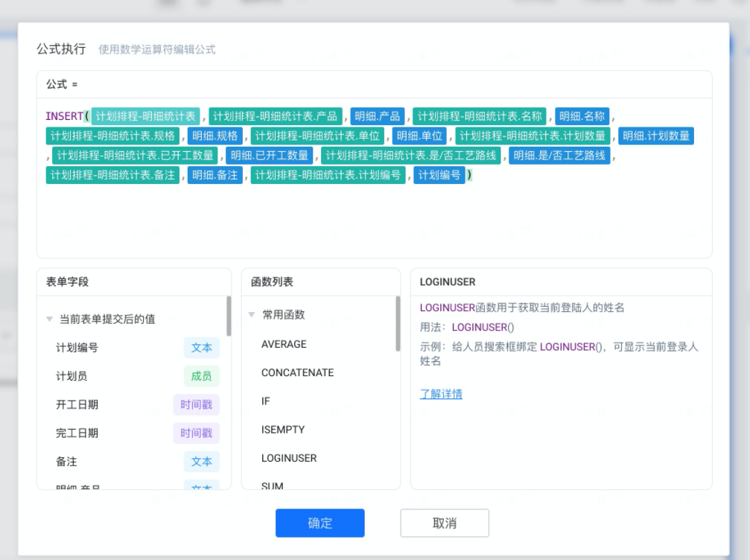Viewport: 750px width, 560px height.
Task: Click the 确定 confirm button
Action: click(x=320, y=523)
